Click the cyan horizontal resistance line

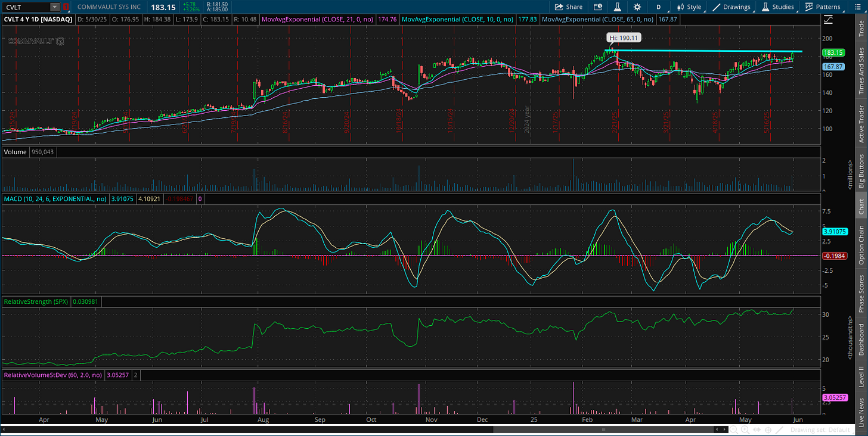pos(703,51)
